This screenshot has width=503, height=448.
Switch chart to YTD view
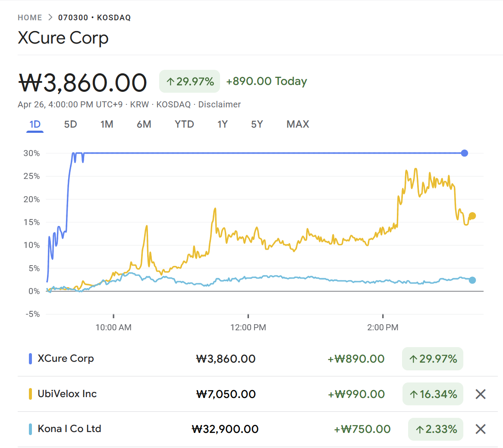coord(184,125)
